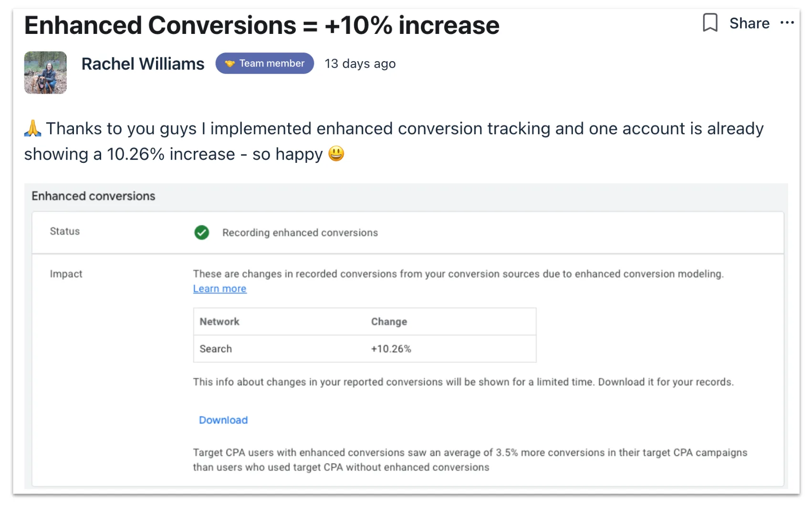Click the handshake icon in Team member badge
Screen dimensions: 812x508
point(230,63)
